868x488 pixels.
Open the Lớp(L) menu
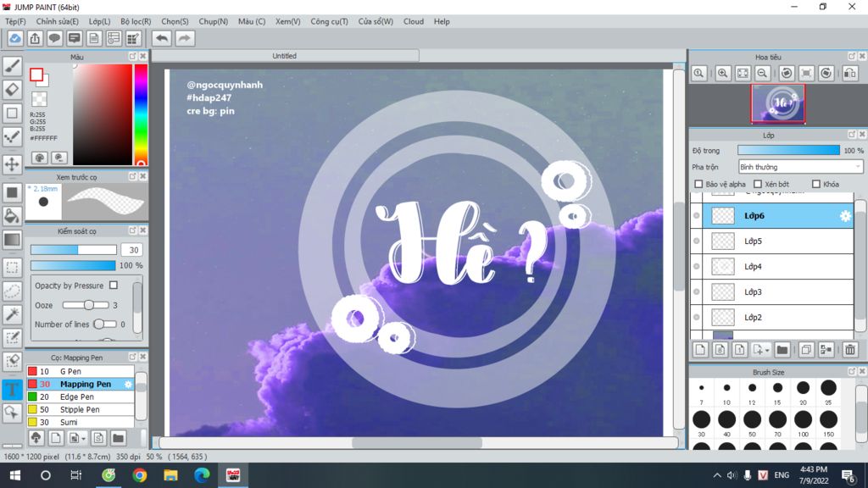pyautogui.click(x=100, y=21)
